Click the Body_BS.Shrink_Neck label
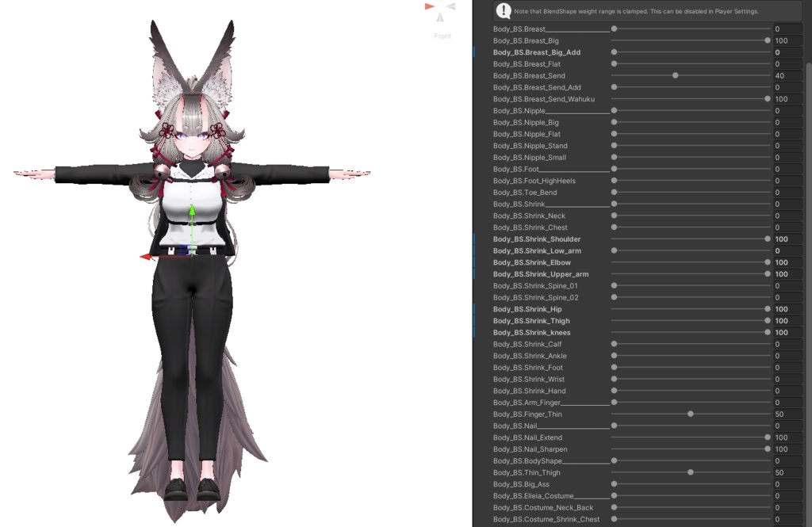This screenshot has width=812, height=527. click(x=529, y=216)
